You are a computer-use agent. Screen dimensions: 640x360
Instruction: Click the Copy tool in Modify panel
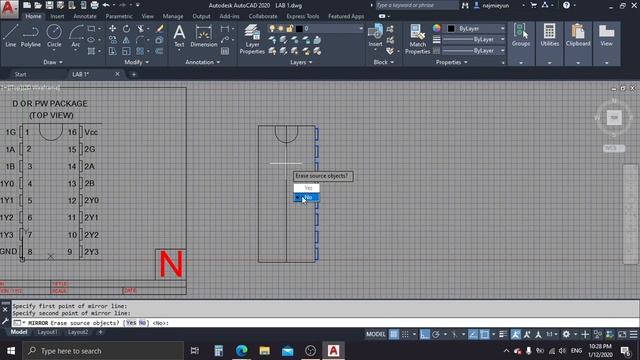[x=112, y=40]
